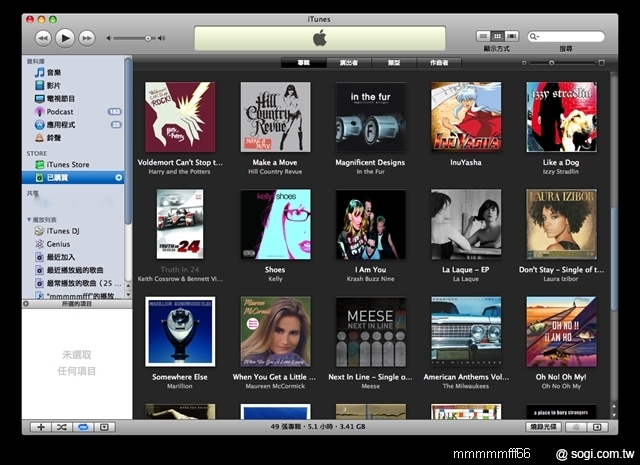Open the InuYasha album cover
Image resolution: width=640 pixels, height=465 pixels.
click(x=465, y=117)
